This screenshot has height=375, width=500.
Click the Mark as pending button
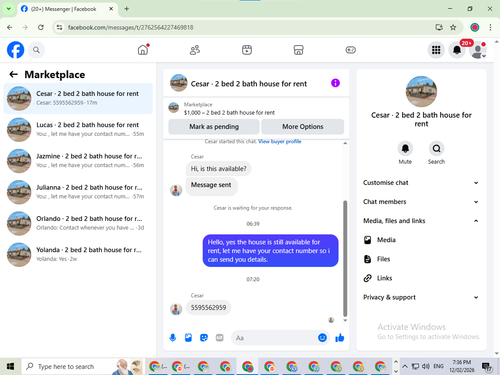[x=214, y=127]
